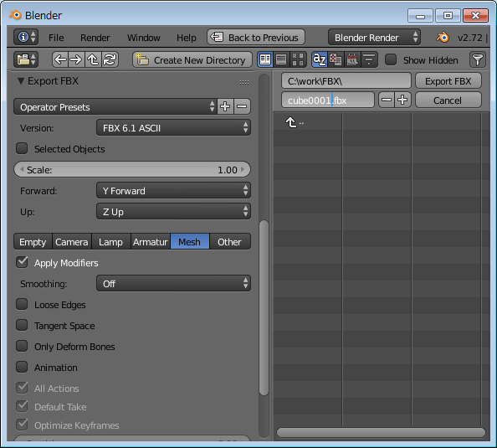Go to parent directory icon in toolbar

click(x=93, y=59)
